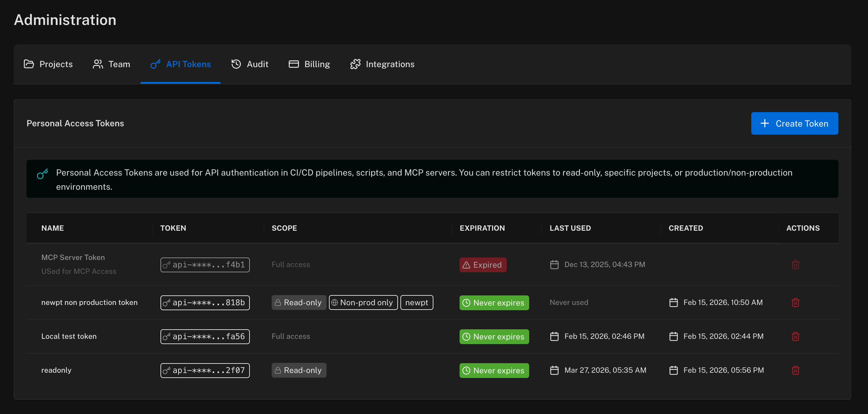Click the MCP Server Token name
The height and width of the screenshot is (414, 868).
[73, 257]
